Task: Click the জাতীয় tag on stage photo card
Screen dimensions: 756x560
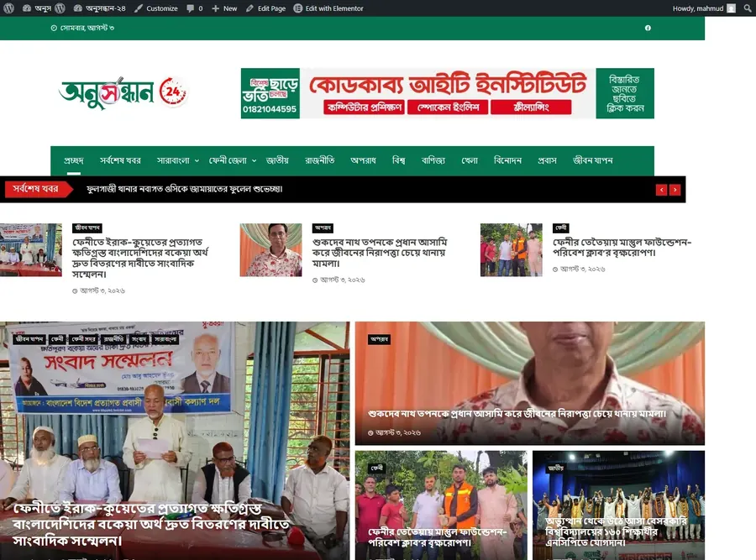Action: click(555, 468)
